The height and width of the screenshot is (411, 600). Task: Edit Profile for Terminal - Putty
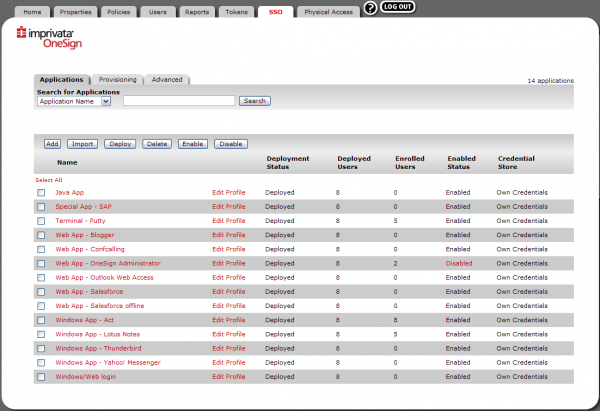coord(229,221)
